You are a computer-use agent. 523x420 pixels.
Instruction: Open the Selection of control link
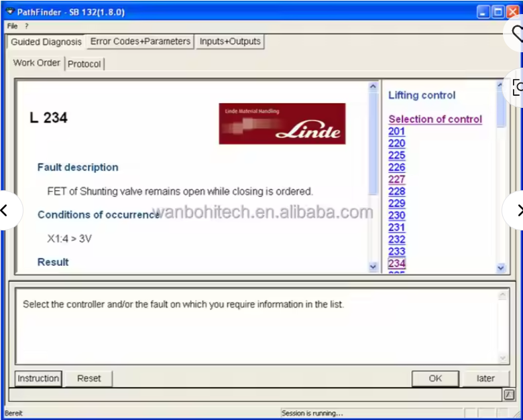coord(435,119)
